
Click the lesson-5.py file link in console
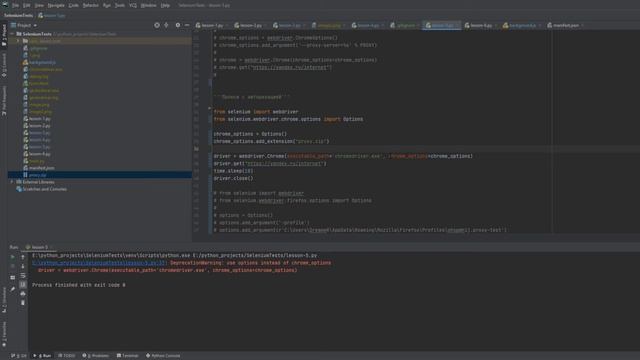(99, 263)
